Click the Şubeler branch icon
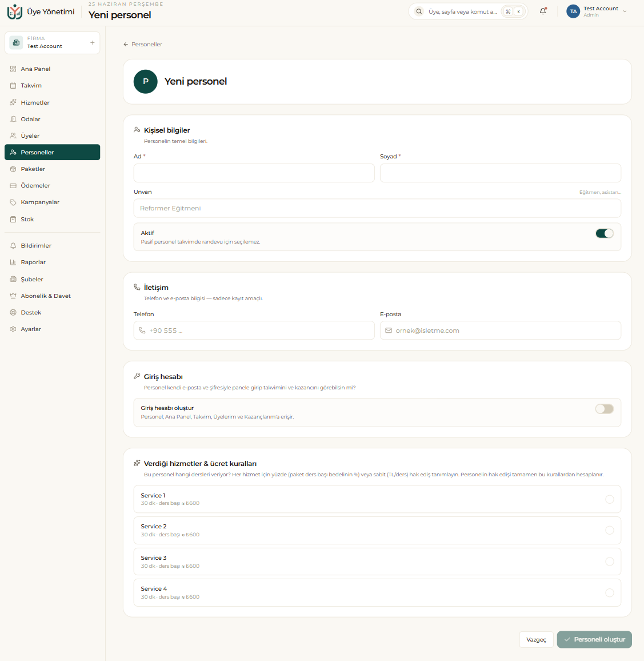644x661 pixels. 13,279
